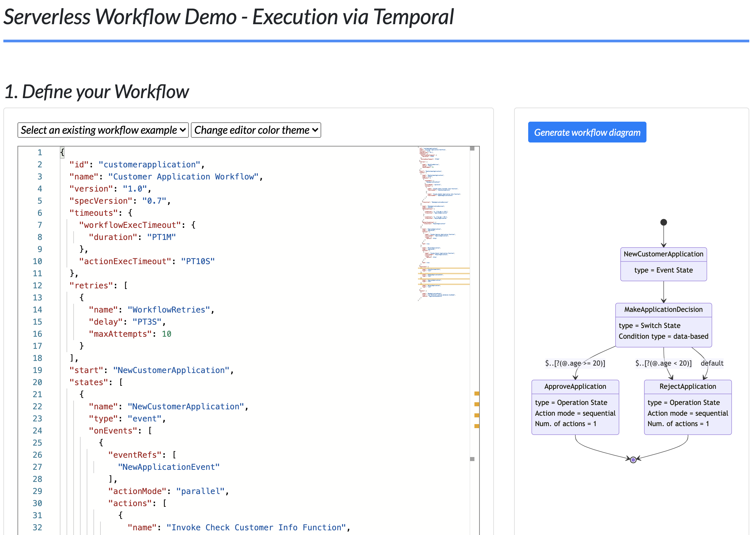Click on "WorkflowRetries" text in editor
Viewport: 756px width, 535px height.
coord(169,310)
